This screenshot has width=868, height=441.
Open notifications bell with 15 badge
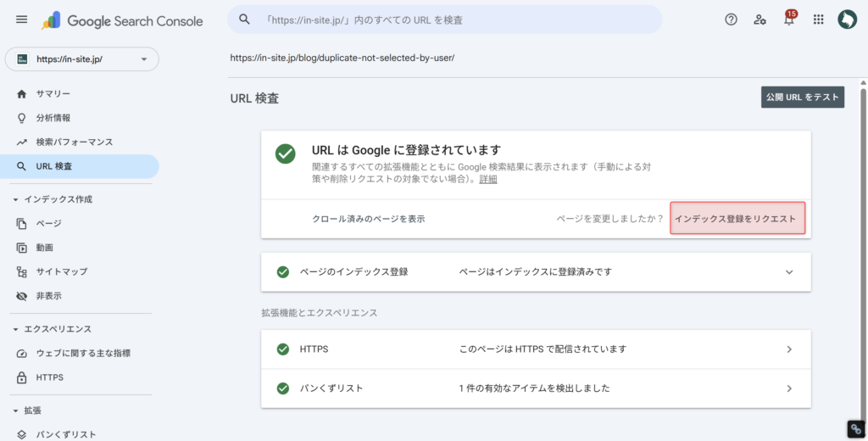[x=789, y=19]
